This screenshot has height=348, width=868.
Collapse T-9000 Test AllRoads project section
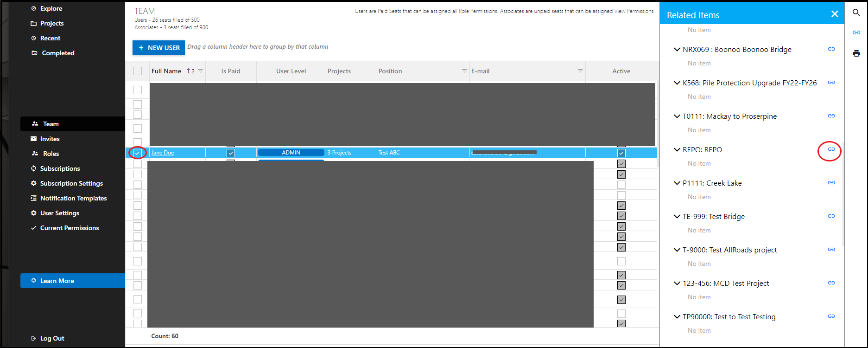[677, 250]
